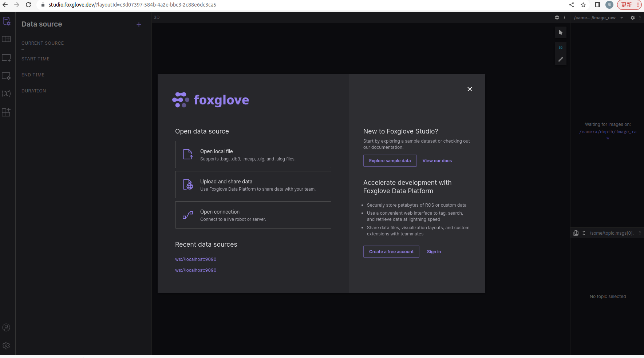The height and width of the screenshot is (358, 644).
Task: Open the Variables (x) sidebar icon
Action: click(x=6, y=94)
